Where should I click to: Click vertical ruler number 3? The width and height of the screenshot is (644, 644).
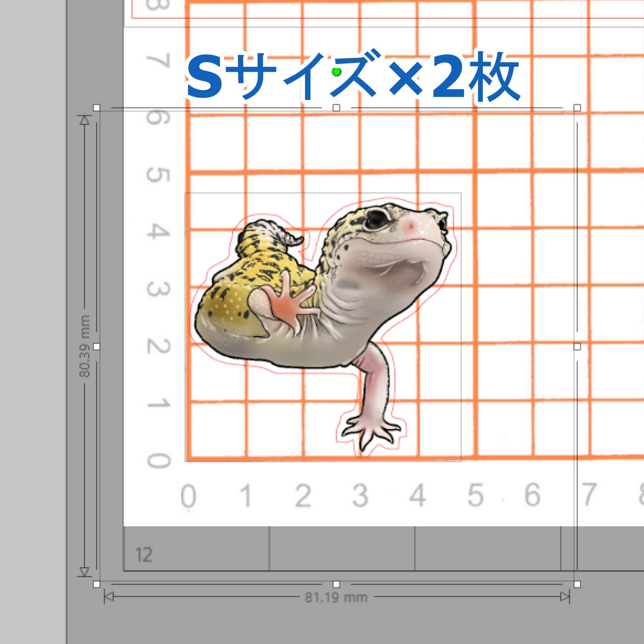[x=158, y=289]
